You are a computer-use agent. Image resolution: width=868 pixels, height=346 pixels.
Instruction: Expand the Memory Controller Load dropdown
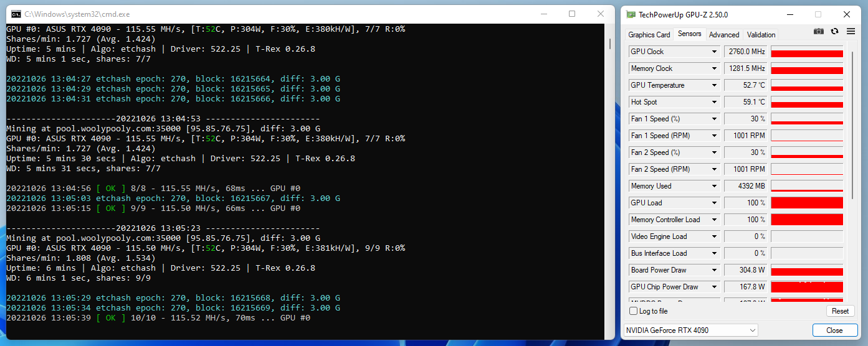pyautogui.click(x=714, y=220)
